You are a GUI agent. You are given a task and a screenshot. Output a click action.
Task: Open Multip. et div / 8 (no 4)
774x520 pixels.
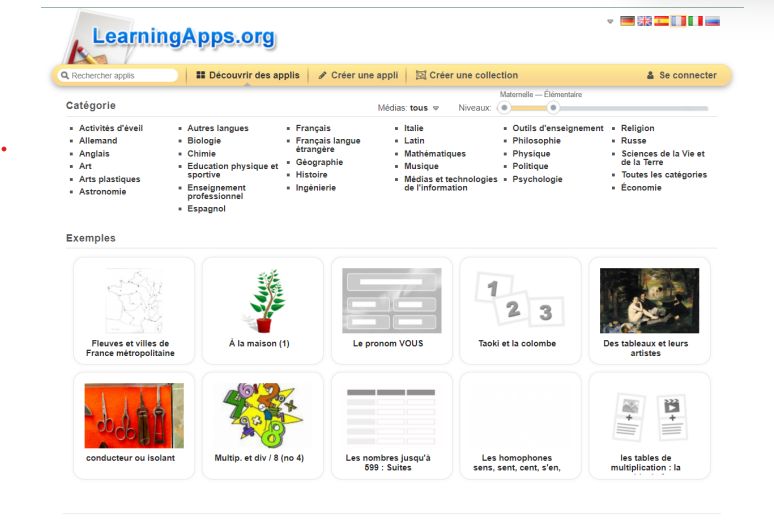(x=263, y=426)
